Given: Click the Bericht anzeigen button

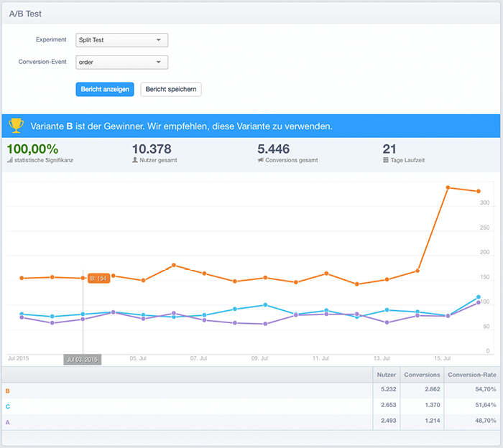Looking at the screenshot, I should click(x=105, y=89).
